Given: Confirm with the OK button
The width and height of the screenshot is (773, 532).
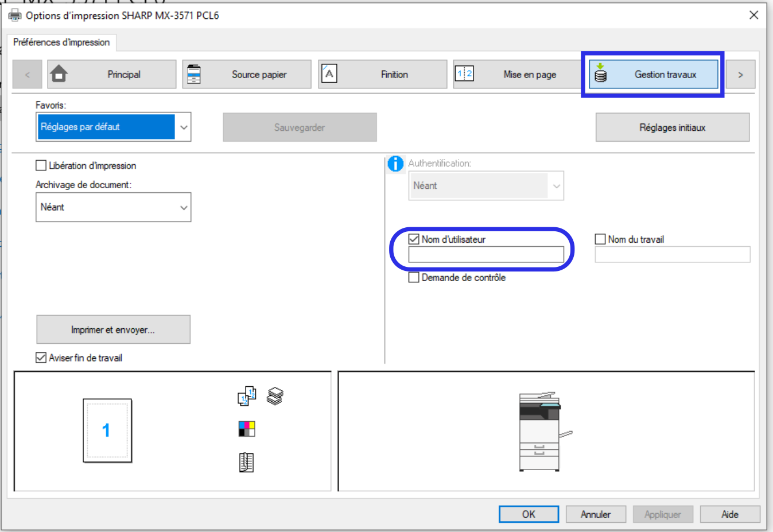Looking at the screenshot, I should [x=529, y=514].
